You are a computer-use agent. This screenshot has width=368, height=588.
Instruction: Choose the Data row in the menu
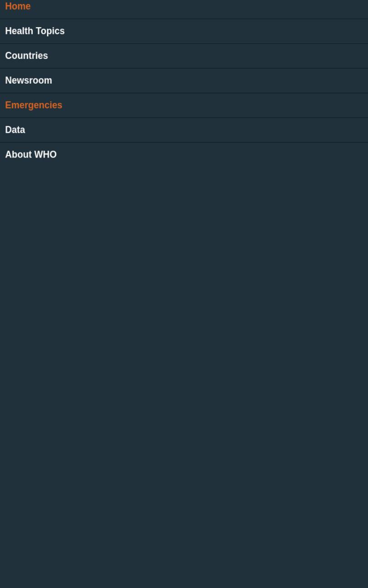184,130
